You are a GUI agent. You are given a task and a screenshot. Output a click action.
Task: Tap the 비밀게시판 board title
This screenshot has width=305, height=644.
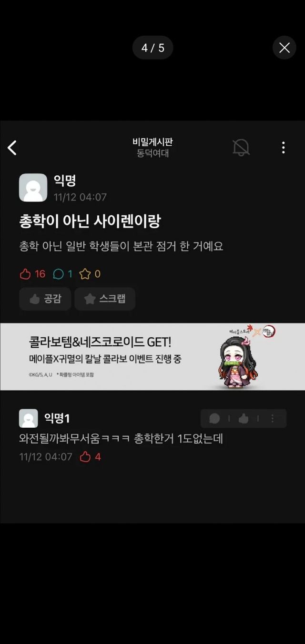[x=152, y=142]
